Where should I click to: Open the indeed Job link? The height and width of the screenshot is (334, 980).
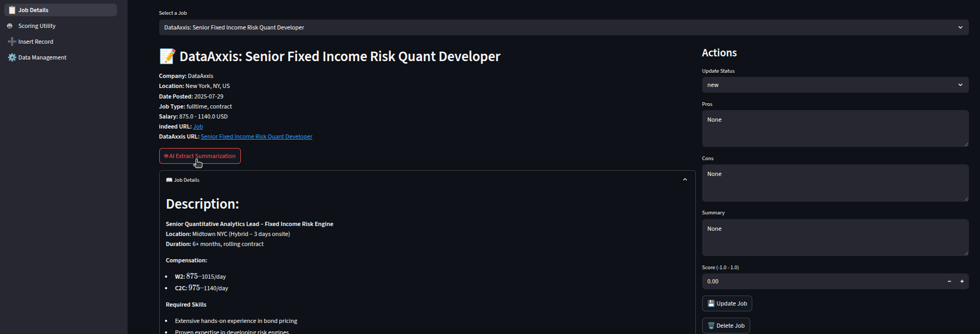[x=198, y=126]
